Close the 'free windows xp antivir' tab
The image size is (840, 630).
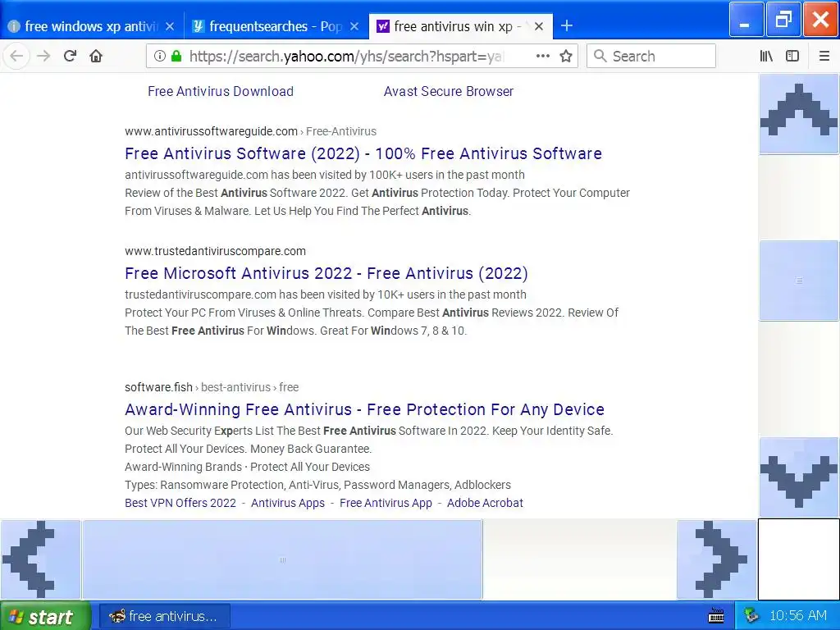point(170,26)
